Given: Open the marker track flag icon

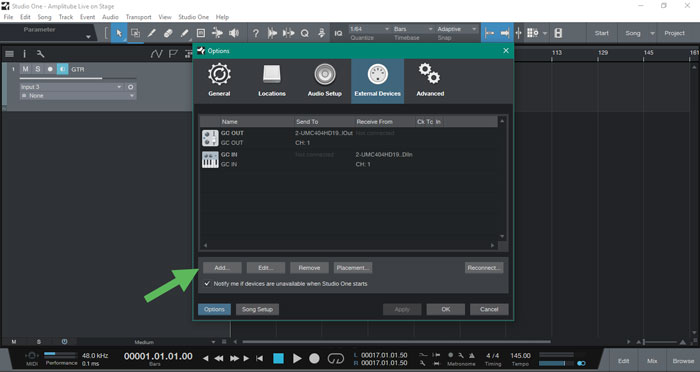Looking at the screenshot, I should pos(173,54).
